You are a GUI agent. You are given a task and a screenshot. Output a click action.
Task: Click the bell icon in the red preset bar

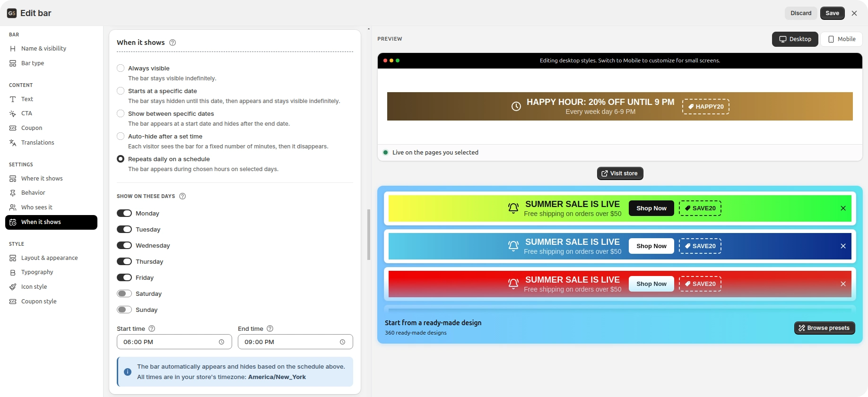[x=513, y=284]
